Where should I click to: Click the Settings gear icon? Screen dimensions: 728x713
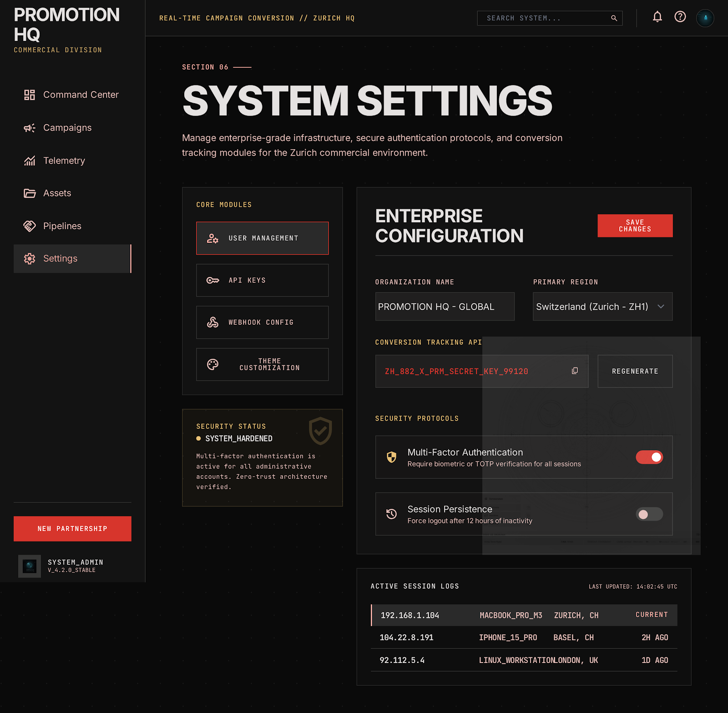[30, 259]
